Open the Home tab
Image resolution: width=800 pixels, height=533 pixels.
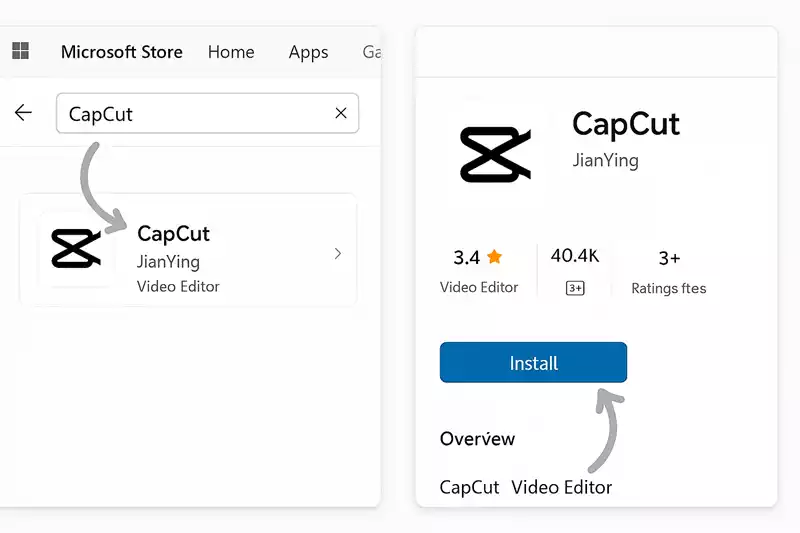pyautogui.click(x=231, y=52)
